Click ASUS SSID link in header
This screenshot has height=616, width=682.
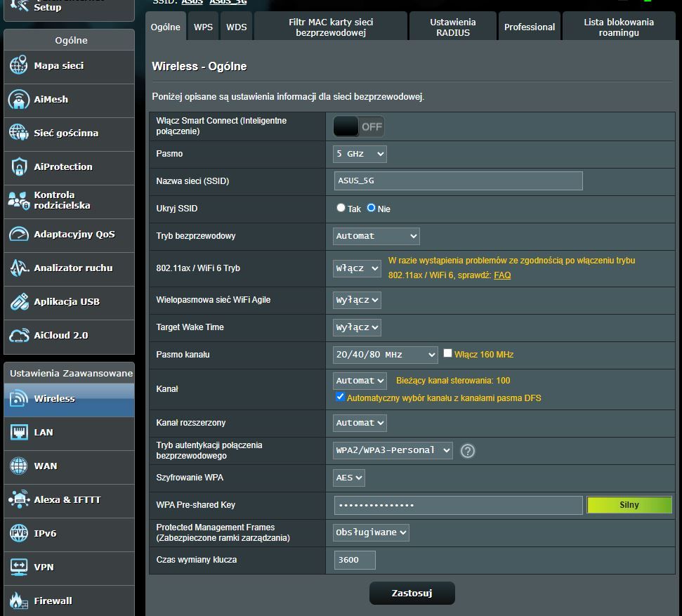click(192, 2)
